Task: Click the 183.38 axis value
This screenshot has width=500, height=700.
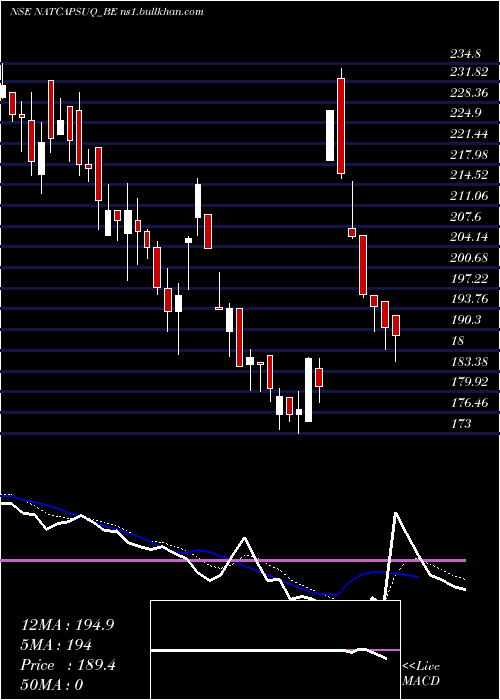Action: pos(469,362)
